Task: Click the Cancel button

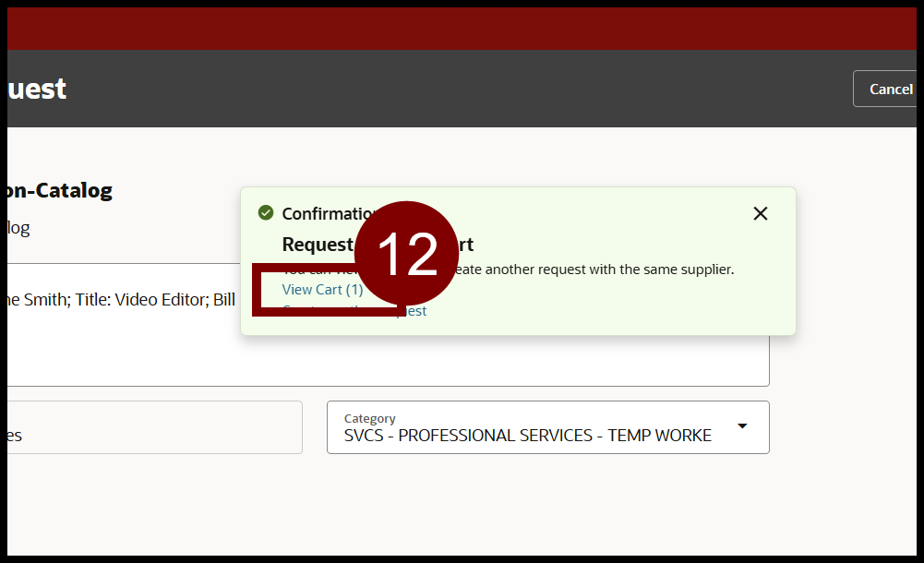Action: [890, 89]
